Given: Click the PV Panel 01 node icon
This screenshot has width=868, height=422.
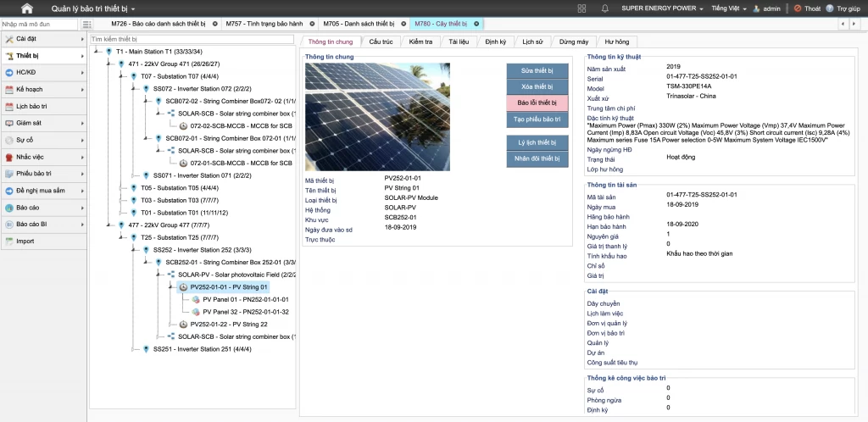Looking at the screenshot, I should [196, 299].
